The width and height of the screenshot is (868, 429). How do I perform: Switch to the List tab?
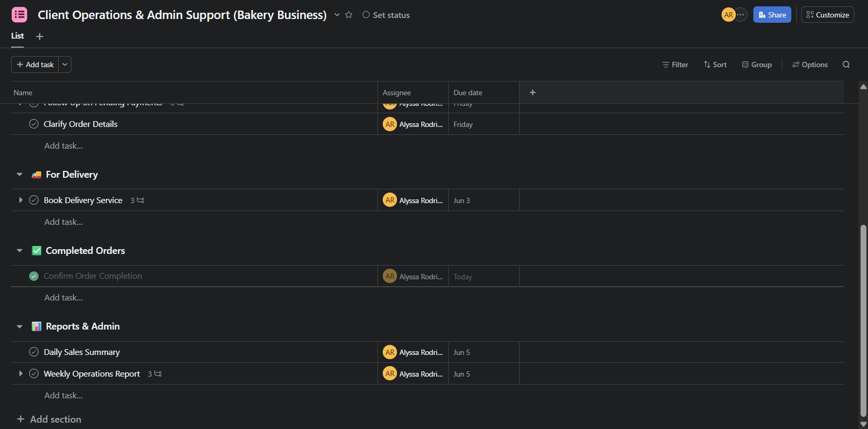[x=17, y=36]
